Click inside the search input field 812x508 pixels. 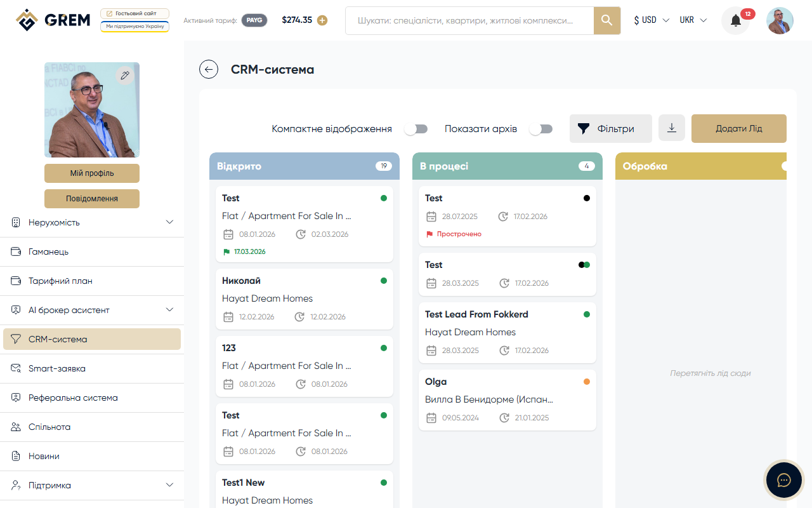pyautogui.click(x=469, y=20)
